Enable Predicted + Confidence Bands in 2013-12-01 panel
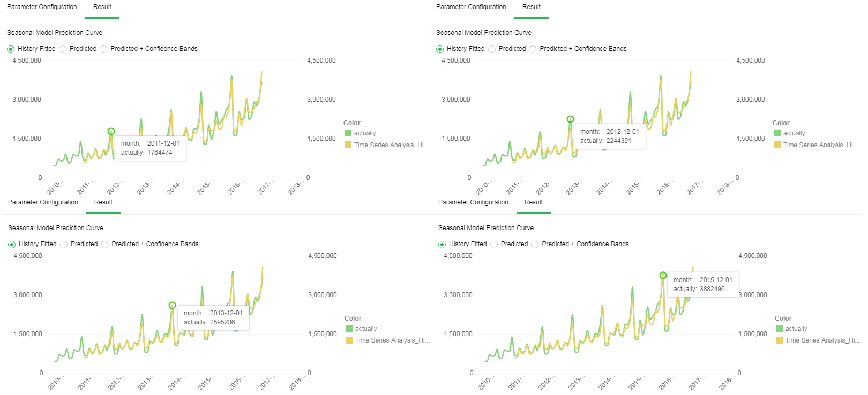The image size is (868, 395). click(x=104, y=245)
